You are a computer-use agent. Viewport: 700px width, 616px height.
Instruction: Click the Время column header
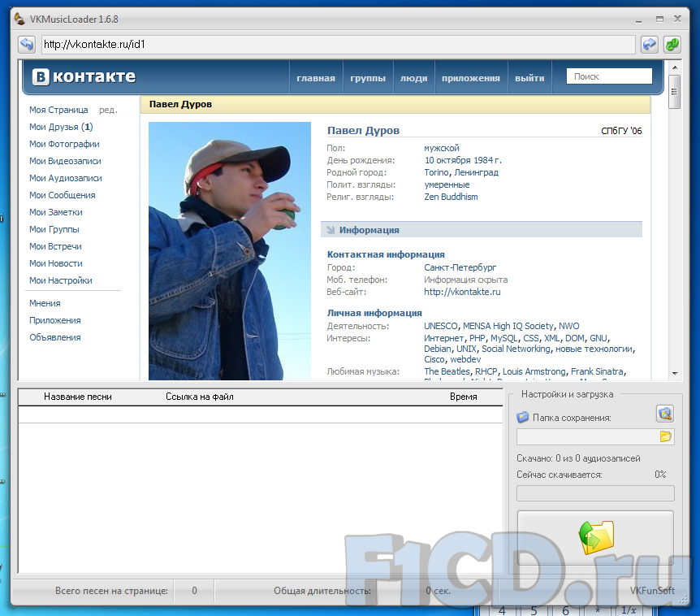click(x=464, y=397)
